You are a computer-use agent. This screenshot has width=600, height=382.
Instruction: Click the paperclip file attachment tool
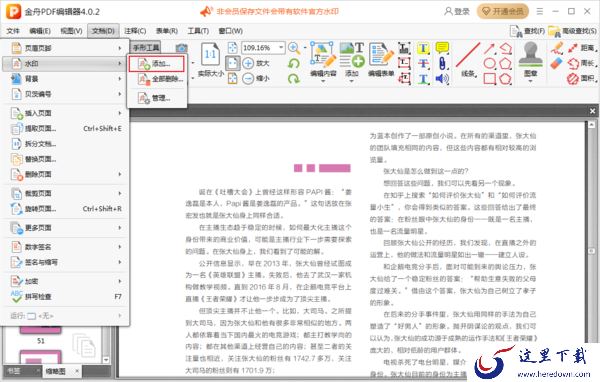pos(442,64)
